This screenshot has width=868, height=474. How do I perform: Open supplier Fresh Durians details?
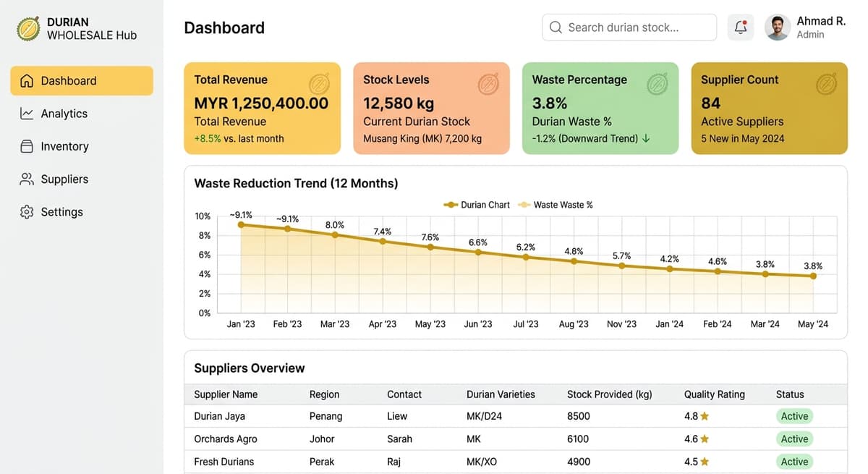coord(224,461)
